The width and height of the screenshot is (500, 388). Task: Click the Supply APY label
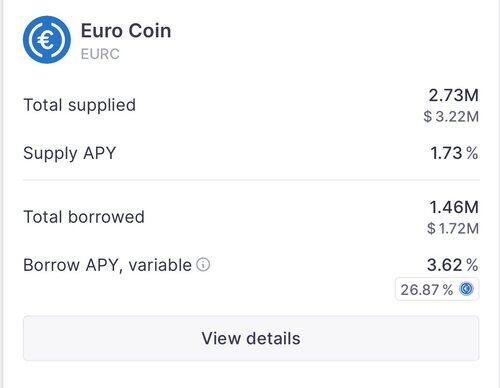(70, 153)
